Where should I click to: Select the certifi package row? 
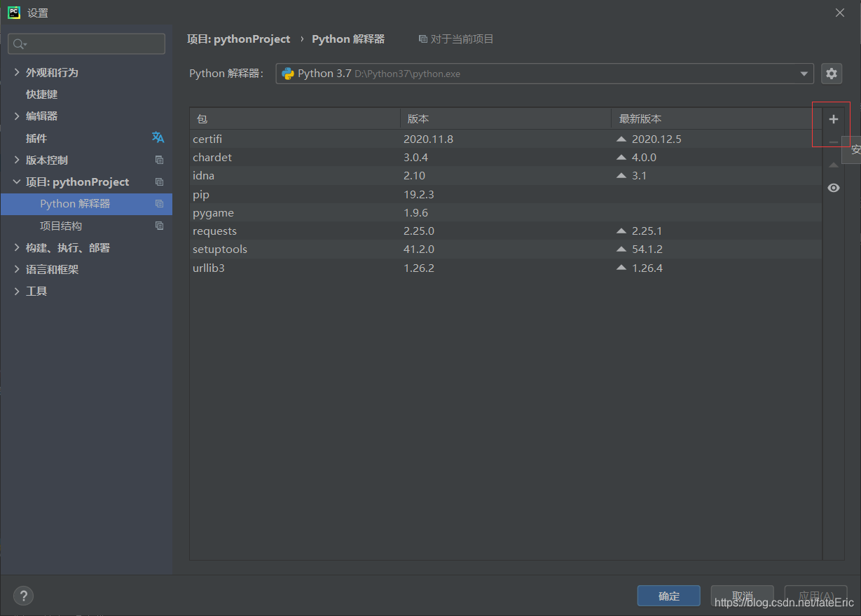pyautogui.click(x=506, y=139)
